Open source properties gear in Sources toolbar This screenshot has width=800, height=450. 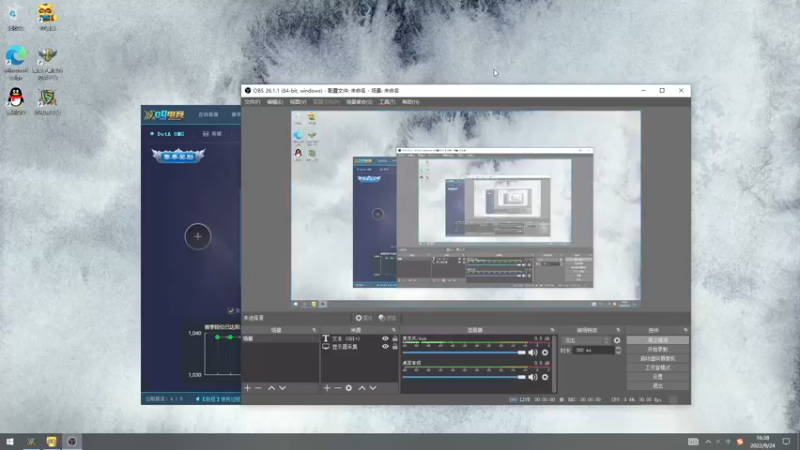click(x=348, y=388)
